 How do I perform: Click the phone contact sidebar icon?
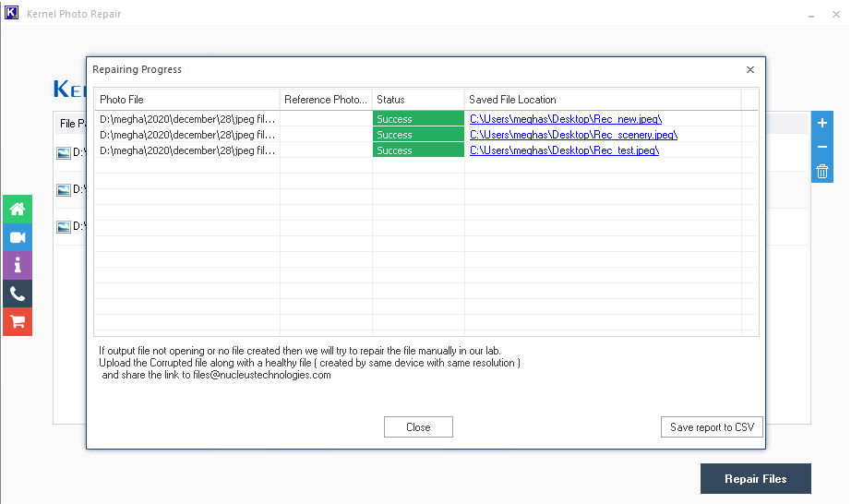(x=18, y=294)
